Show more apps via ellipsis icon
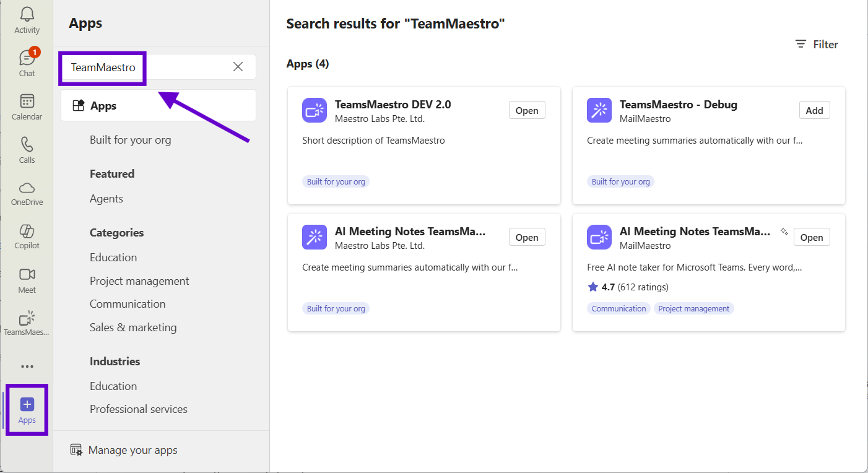The width and height of the screenshot is (868, 473). point(27,367)
